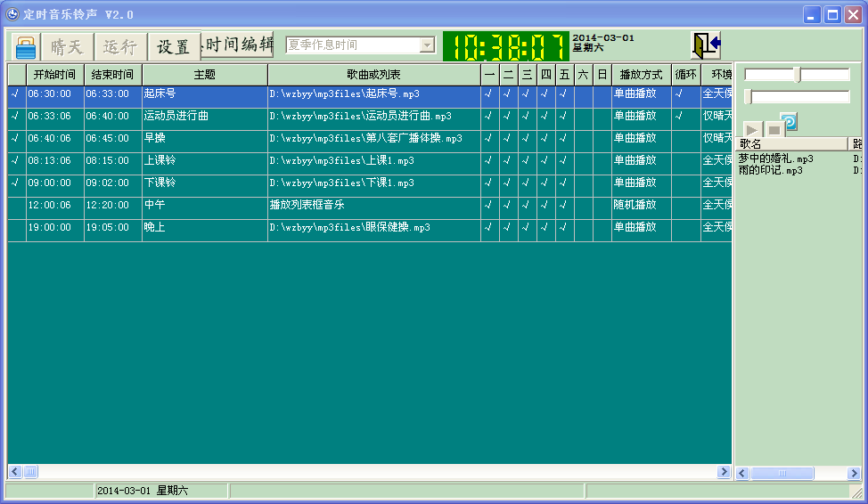Click the blue refresh loop icon
The image size is (868, 504).
tap(790, 121)
